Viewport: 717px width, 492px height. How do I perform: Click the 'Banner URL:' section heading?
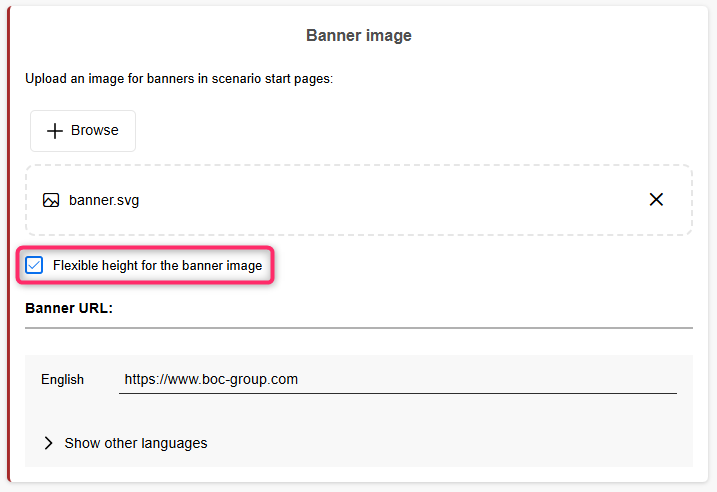click(69, 308)
